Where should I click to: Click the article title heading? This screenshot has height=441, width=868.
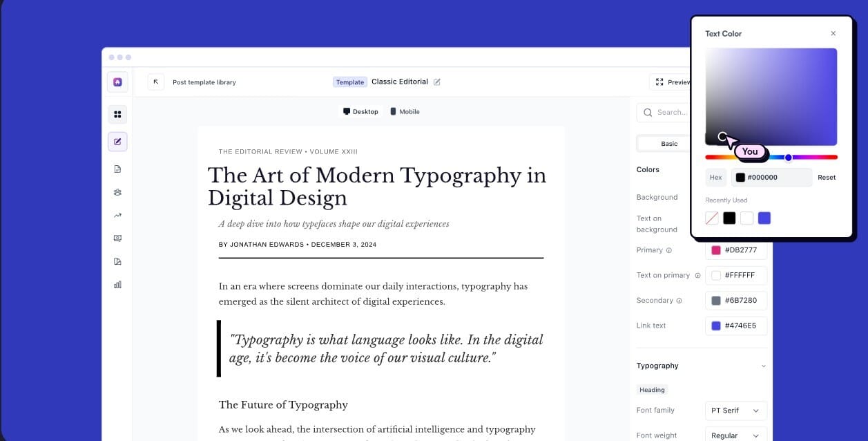click(x=377, y=187)
